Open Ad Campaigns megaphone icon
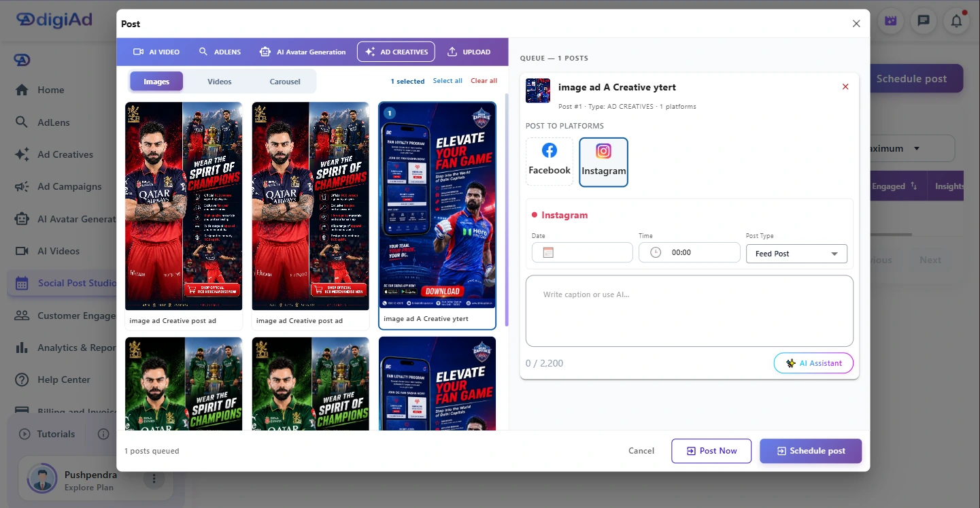This screenshot has width=980, height=508. point(22,186)
